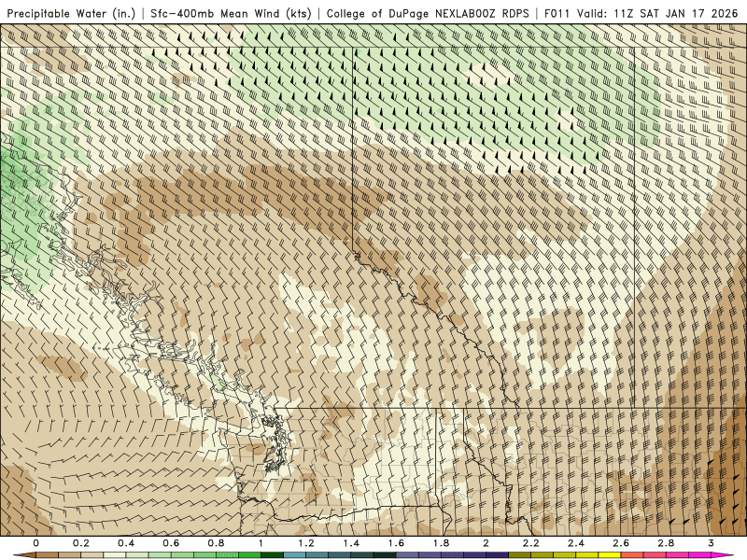Click the bright green swatch left of '1'
The height and width of the screenshot is (560, 747).
tap(249, 555)
